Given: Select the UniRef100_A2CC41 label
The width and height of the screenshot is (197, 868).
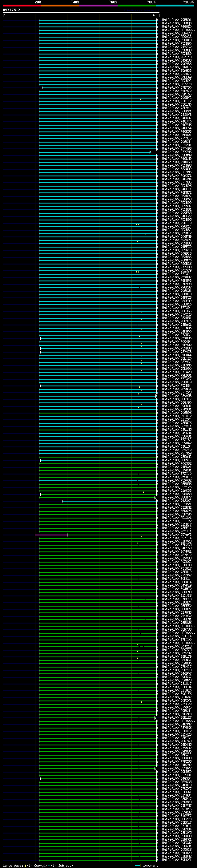Looking at the screenshot, I should point(176,792).
